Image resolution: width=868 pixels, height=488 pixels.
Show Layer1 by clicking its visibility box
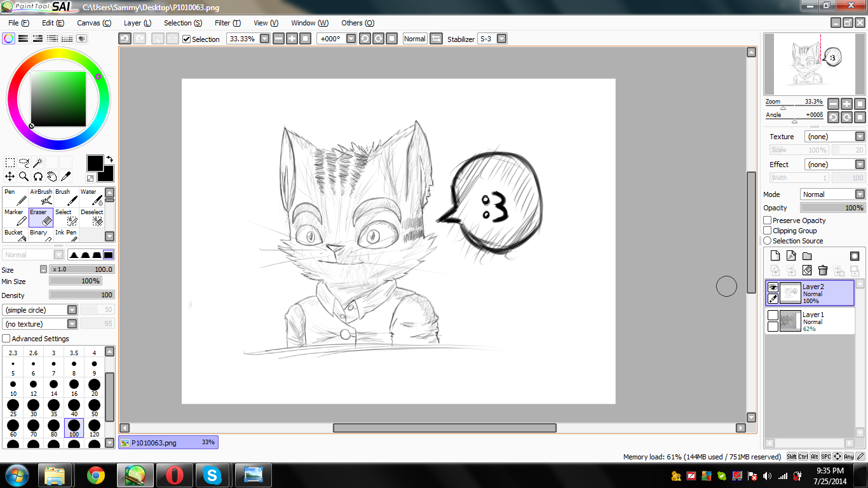tap(773, 316)
